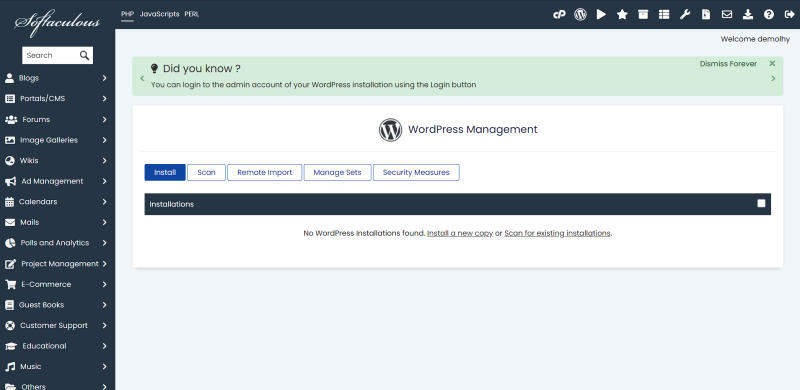Click the Softaculous logo
Image resolution: width=800 pixels, height=390 pixels.
[x=57, y=22]
